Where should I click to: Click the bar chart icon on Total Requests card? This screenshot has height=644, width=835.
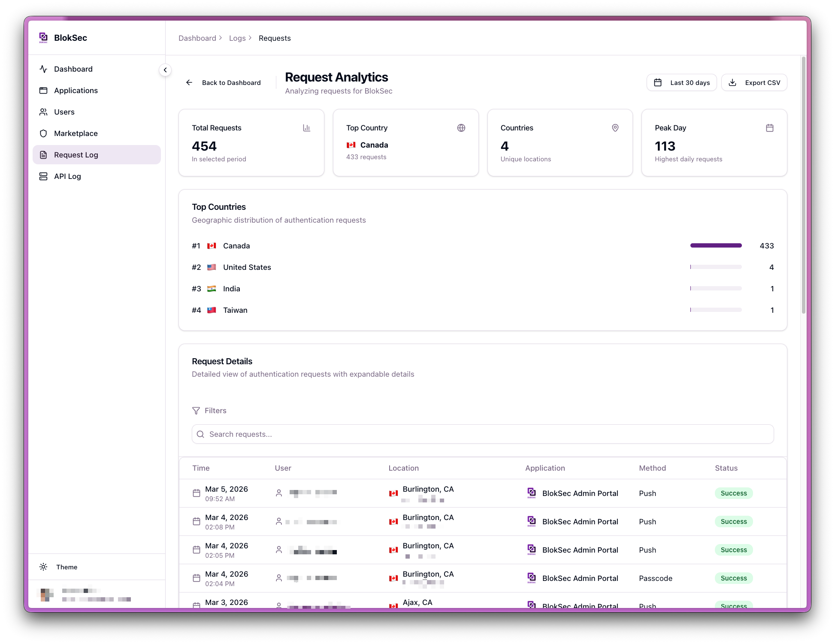click(x=306, y=128)
